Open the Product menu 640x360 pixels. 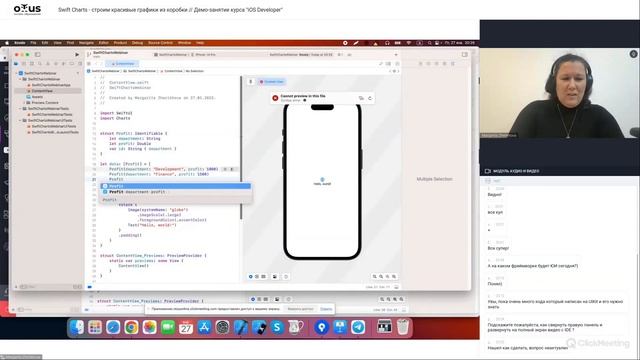(x=120, y=43)
